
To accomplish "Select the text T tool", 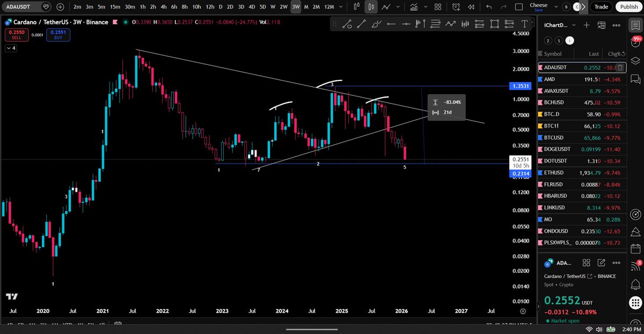I will (x=524, y=24).
